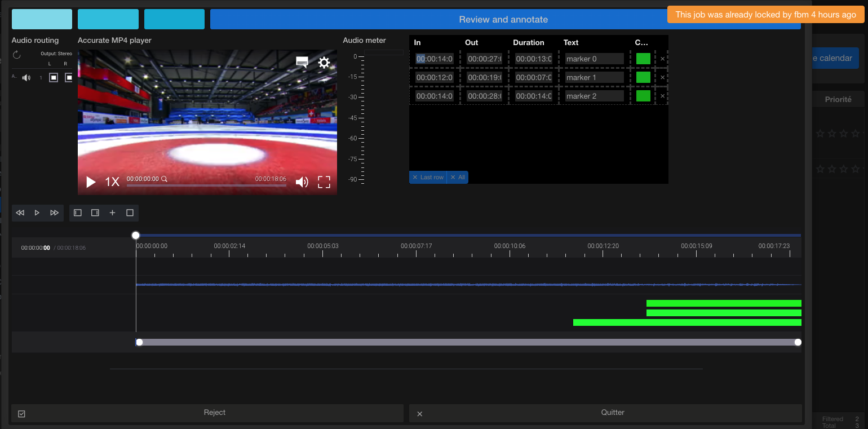Click the timeline playhead handle
868x429 pixels.
135,235
